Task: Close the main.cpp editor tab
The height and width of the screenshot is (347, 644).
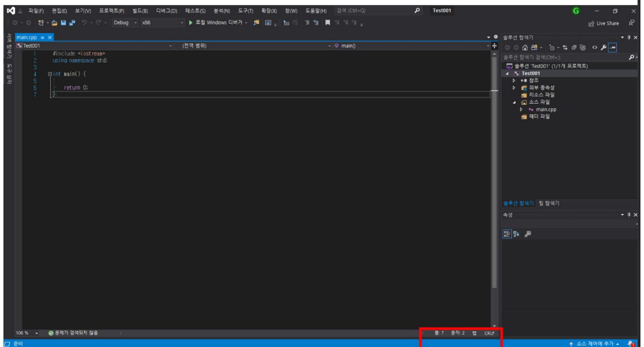Action: click(x=50, y=38)
